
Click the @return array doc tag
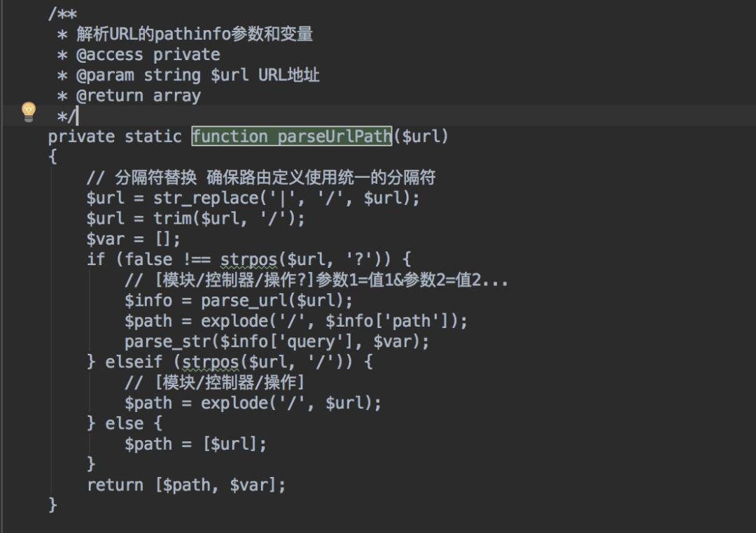pyautogui.click(x=139, y=96)
